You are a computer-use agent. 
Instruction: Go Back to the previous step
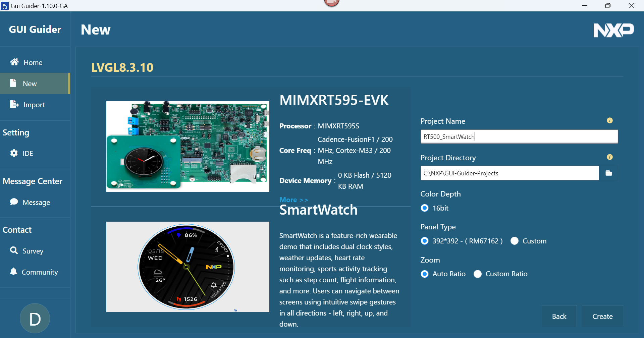click(x=559, y=316)
